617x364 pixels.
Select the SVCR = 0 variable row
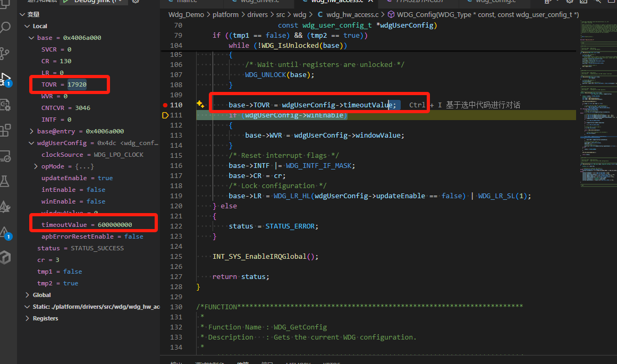click(89, 49)
